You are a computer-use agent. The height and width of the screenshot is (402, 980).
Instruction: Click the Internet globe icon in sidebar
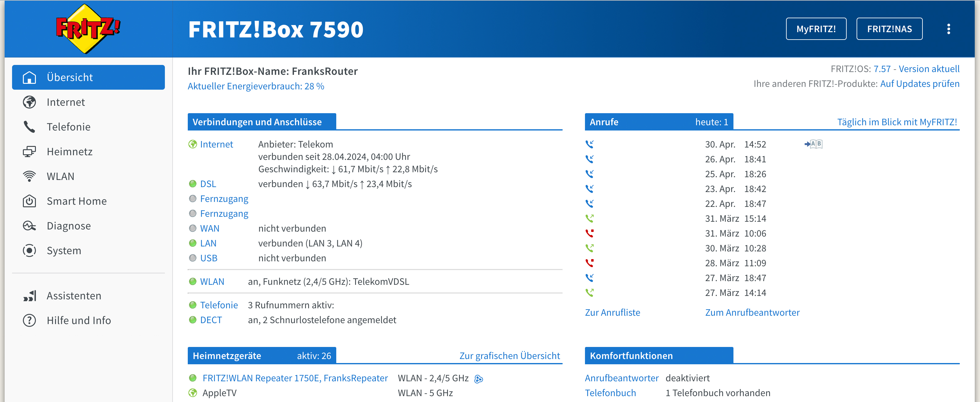coord(29,102)
